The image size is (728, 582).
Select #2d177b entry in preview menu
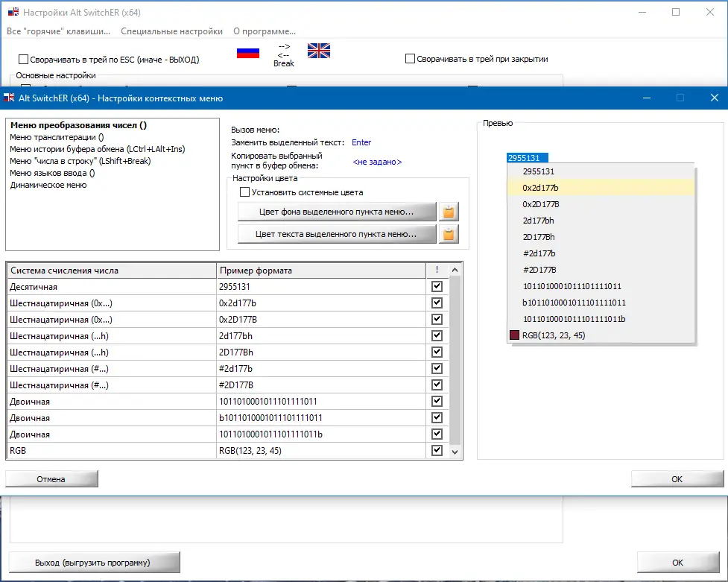click(601, 253)
